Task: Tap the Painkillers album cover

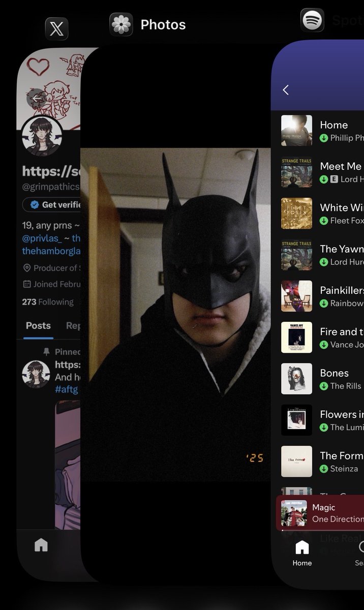Action: click(297, 296)
